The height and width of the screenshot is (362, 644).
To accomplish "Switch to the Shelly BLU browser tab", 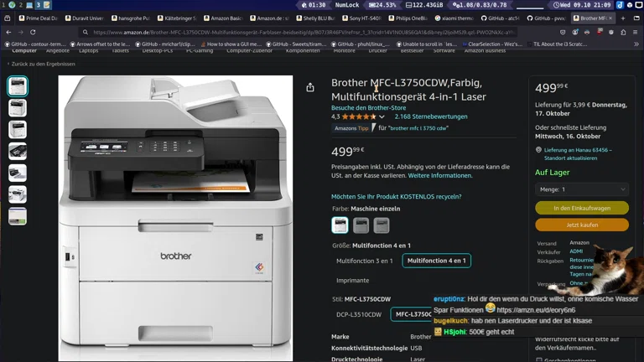I will click(x=316, y=18).
